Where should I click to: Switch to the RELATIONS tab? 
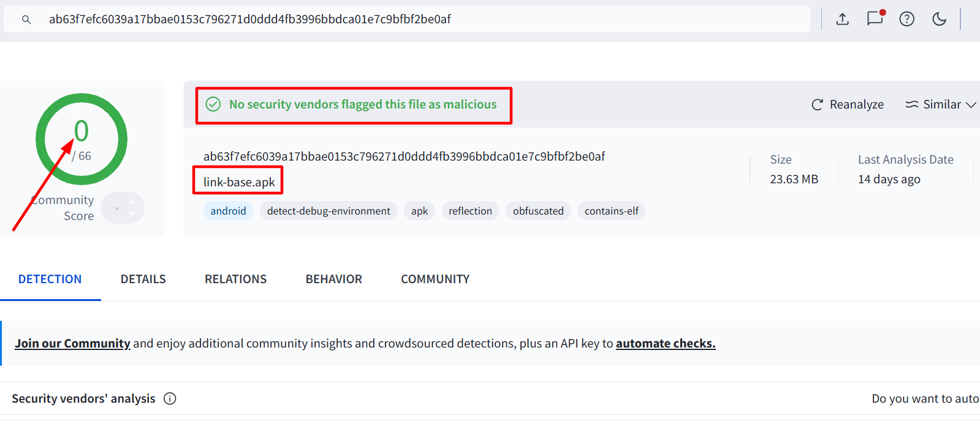pyautogui.click(x=236, y=280)
